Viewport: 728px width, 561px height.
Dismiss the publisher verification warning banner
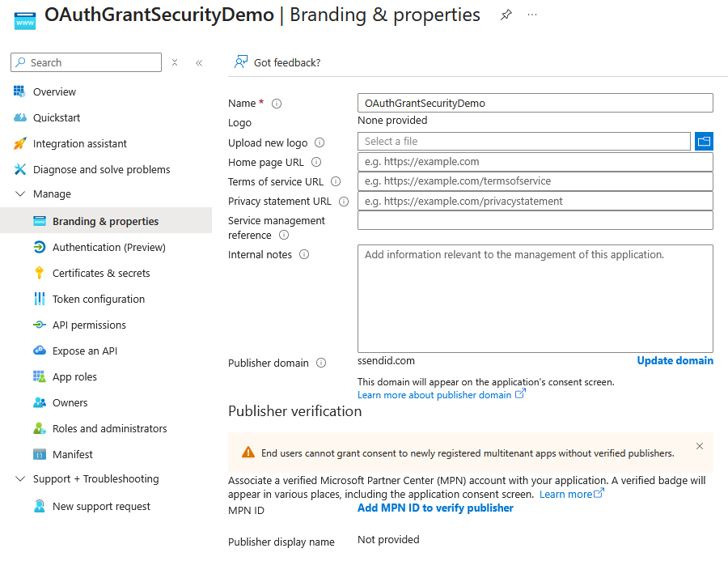(x=700, y=446)
